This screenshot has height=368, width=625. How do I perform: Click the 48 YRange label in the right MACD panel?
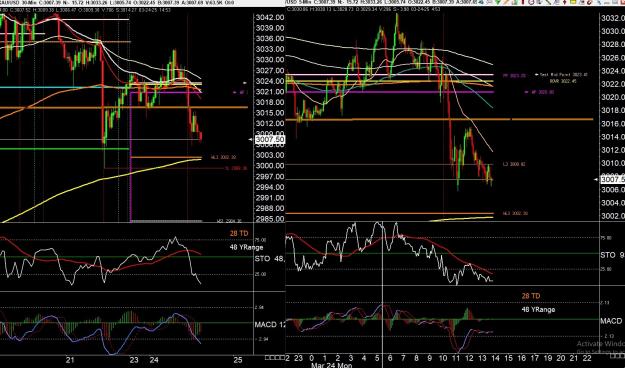(538, 309)
